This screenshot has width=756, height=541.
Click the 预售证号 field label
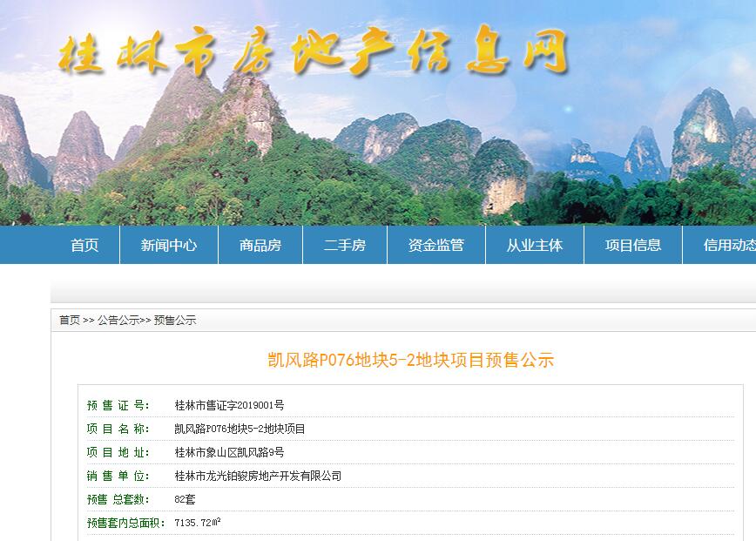pyautogui.click(x=118, y=405)
